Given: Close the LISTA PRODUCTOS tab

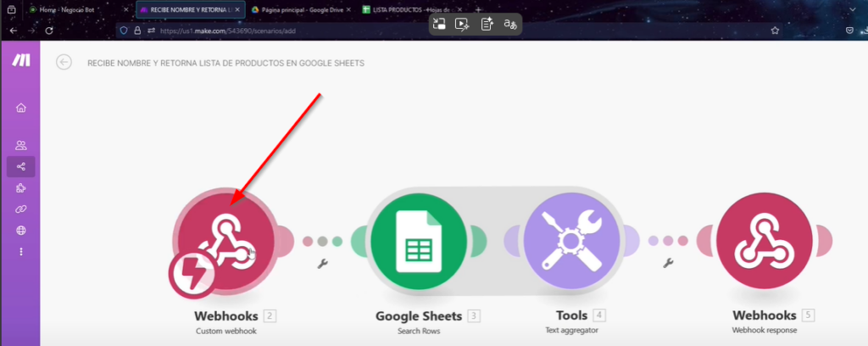Looking at the screenshot, I should pos(461,9).
